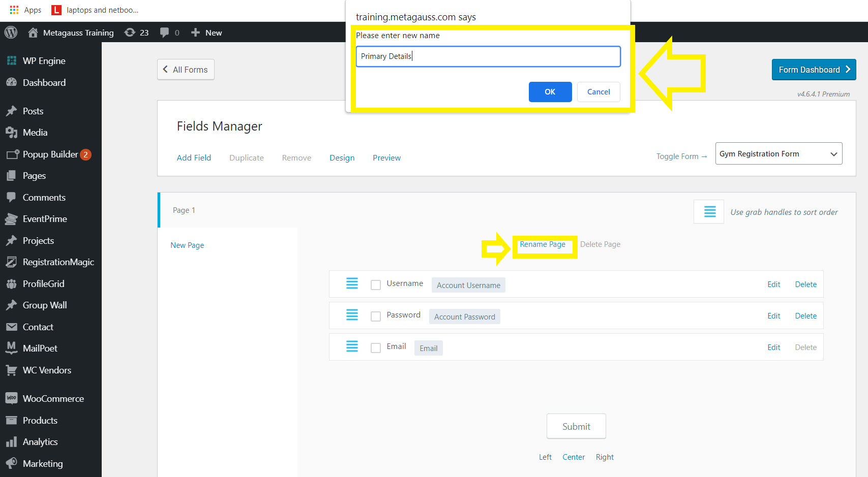Click the WordPress logo icon
Screen dimensions: 868x477
(x=11, y=33)
